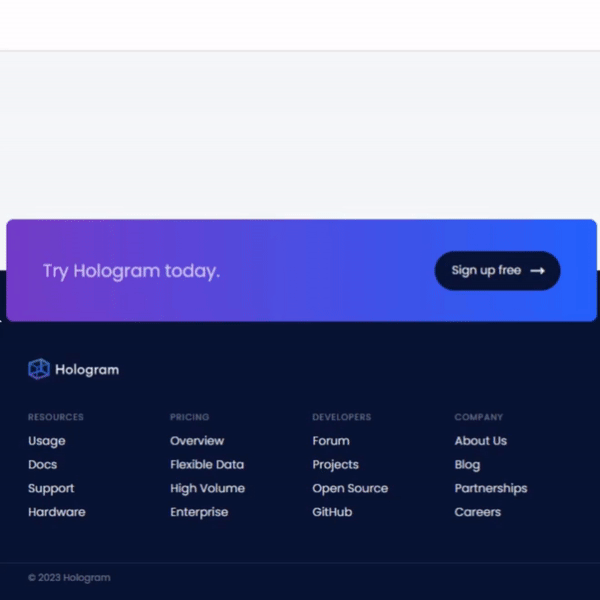
Task: Open the Usage resources link
Action: pos(46,441)
